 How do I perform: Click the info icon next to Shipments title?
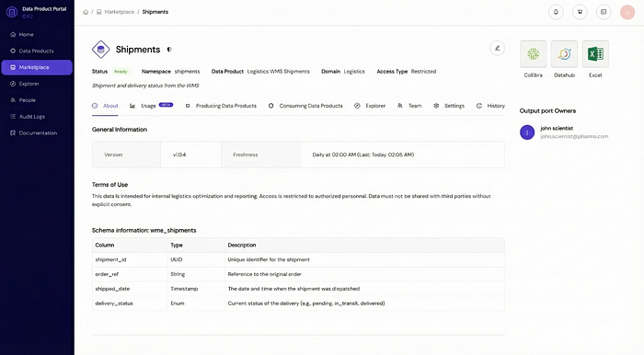tap(168, 50)
